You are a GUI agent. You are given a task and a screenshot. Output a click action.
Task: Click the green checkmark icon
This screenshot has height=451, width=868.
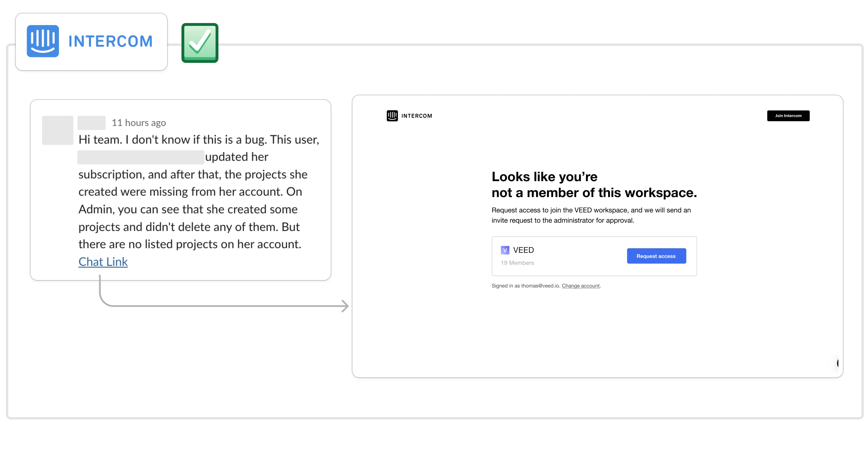(x=200, y=43)
